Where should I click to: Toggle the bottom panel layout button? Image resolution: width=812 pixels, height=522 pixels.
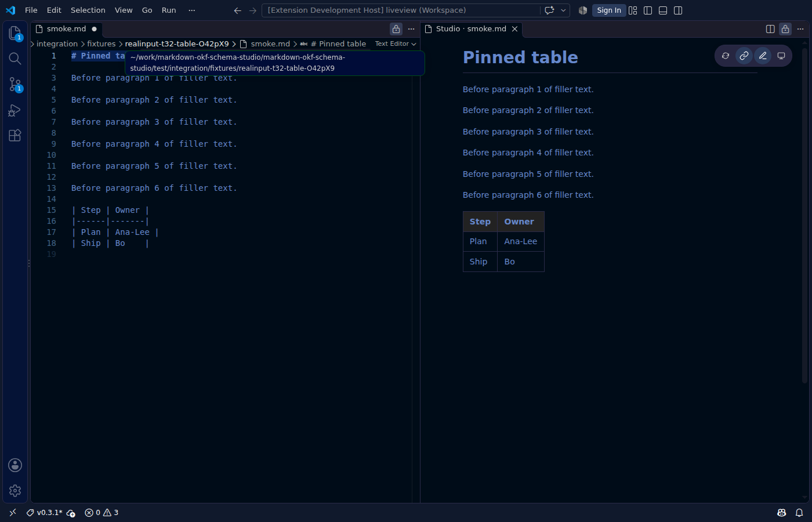(x=663, y=10)
